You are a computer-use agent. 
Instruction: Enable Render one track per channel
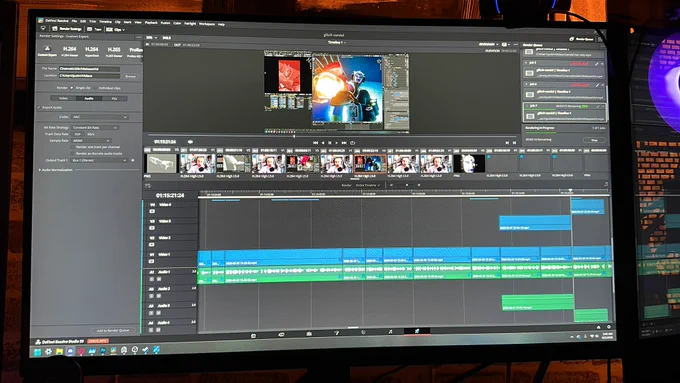click(73, 147)
